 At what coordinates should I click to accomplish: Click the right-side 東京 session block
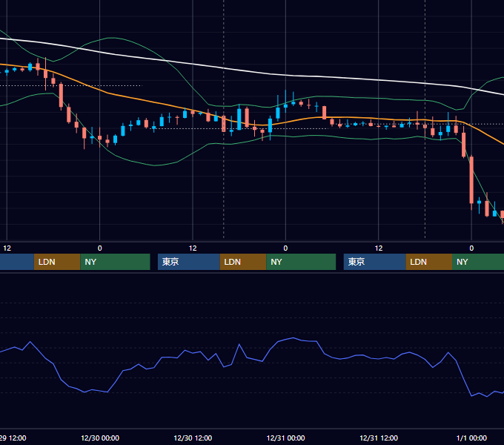[375, 262]
